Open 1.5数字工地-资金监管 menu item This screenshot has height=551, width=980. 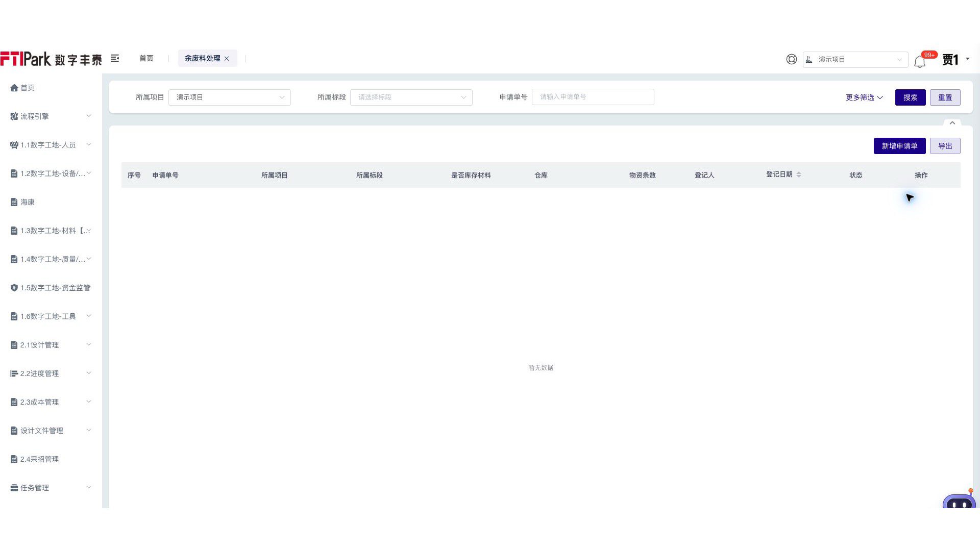pyautogui.click(x=51, y=288)
